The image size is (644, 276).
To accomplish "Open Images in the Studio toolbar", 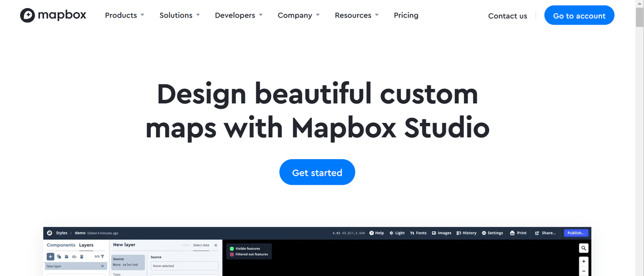I will [x=441, y=233].
